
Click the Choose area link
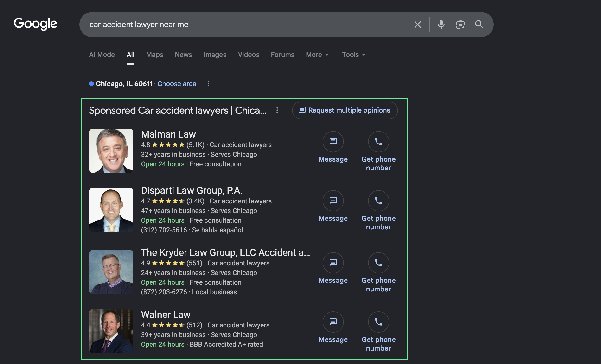177,84
